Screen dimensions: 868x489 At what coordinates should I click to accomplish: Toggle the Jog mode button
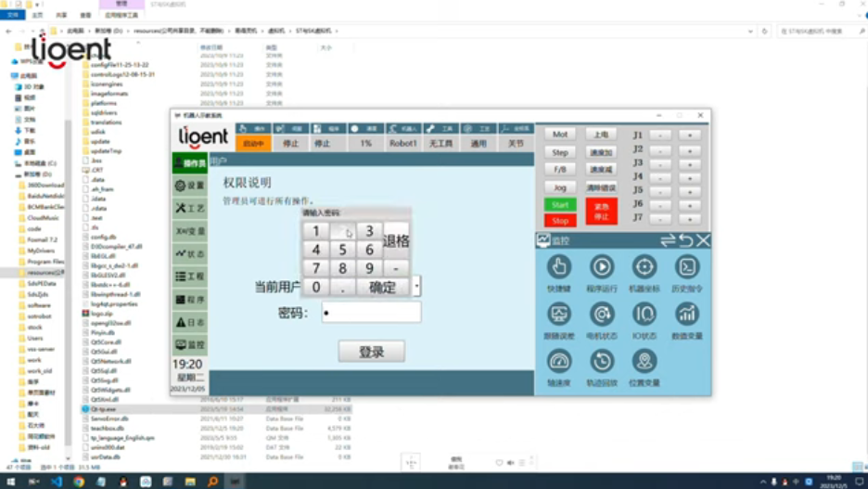click(x=560, y=187)
